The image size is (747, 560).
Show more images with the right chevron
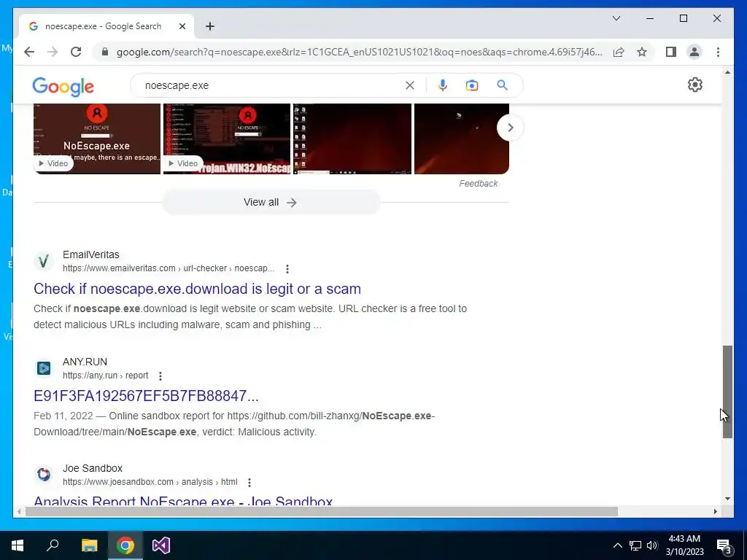tap(510, 128)
